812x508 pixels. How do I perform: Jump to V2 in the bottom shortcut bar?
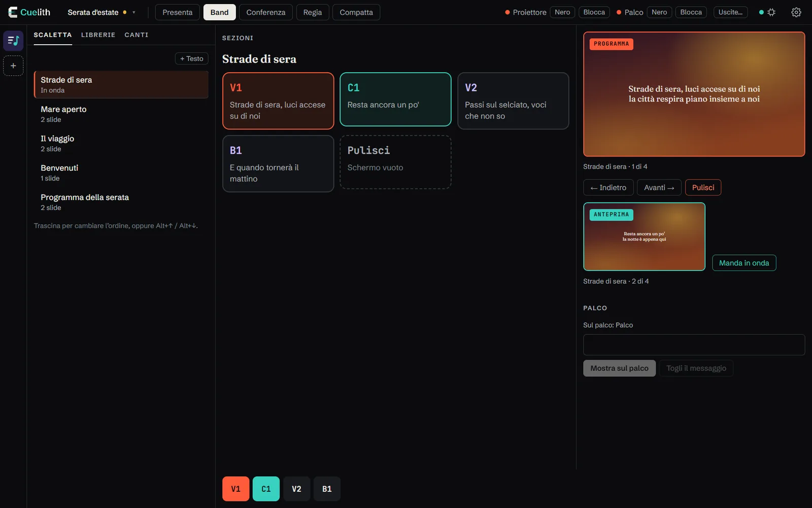(296, 489)
